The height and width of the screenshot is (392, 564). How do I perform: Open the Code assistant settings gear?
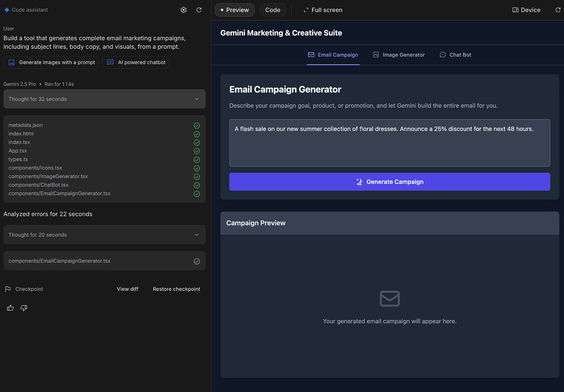tap(184, 10)
